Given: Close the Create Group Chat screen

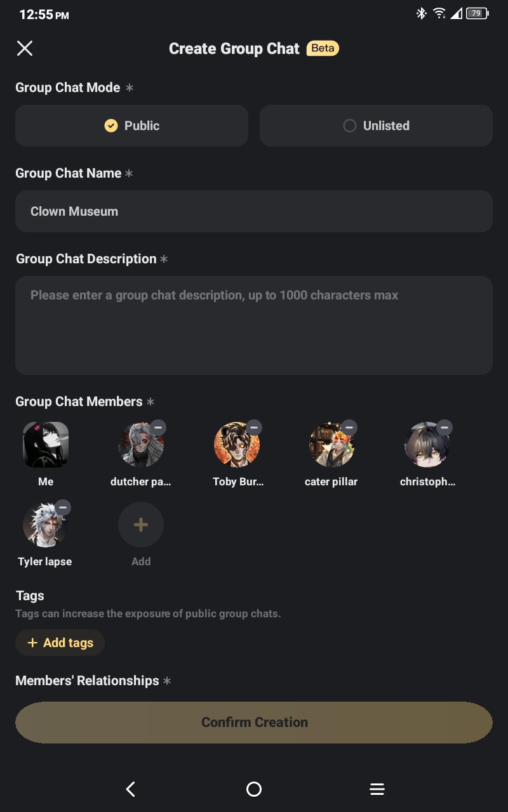Looking at the screenshot, I should pos(25,48).
